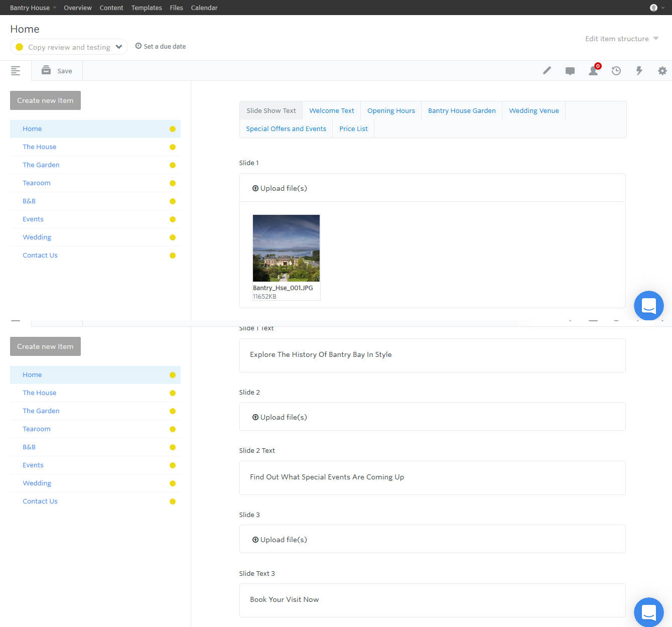Open the Copy review and testing workflow dropdown
Image resolution: width=672 pixels, height=627 pixels.
point(69,47)
